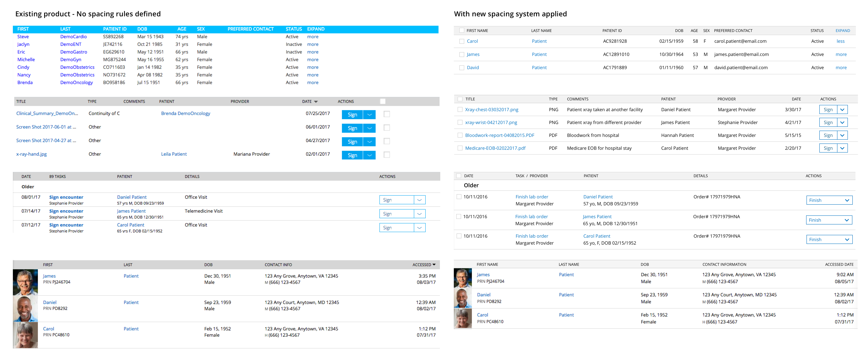Check the box for Carol patient row
Screen dimensions: 868x353
click(462, 41)
